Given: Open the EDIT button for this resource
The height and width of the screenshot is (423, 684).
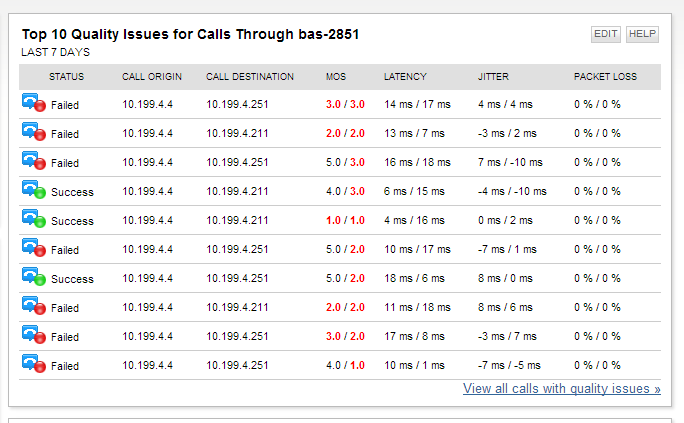Looking at the screenshot, I should pyautogui.click(x=605, y=34).
